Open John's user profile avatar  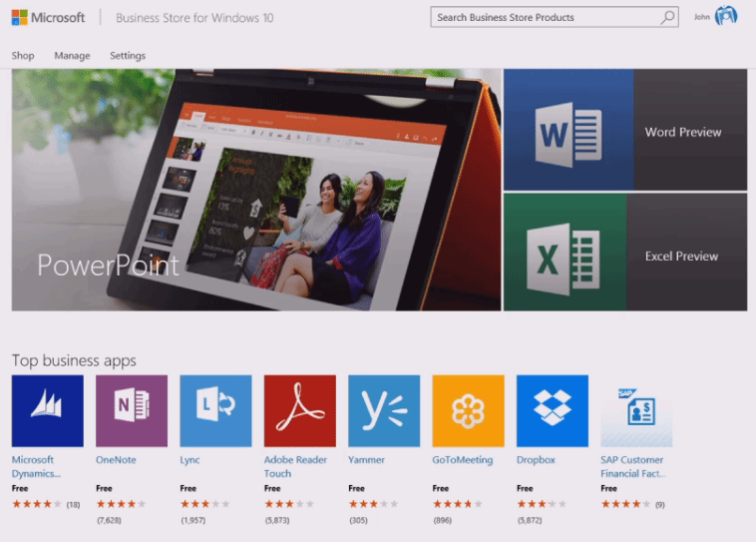tap(726, 17)
